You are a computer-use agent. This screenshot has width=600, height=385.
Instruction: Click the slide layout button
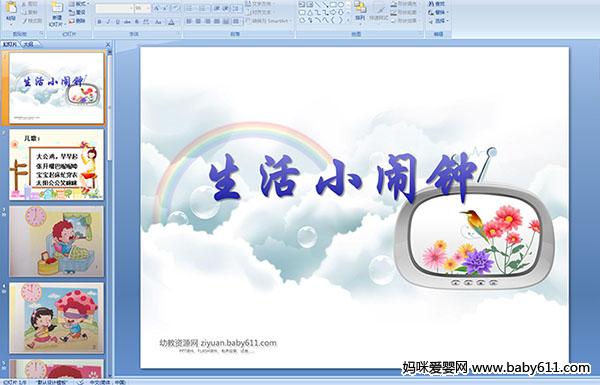pos(79,4)
